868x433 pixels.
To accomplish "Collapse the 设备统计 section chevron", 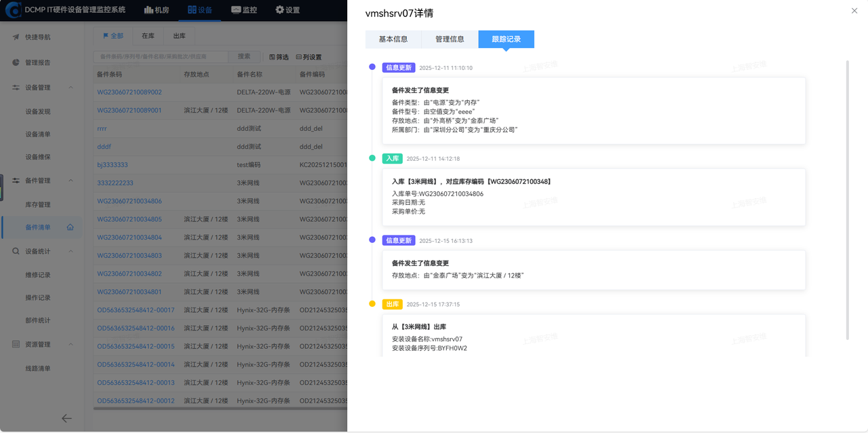I will tap(71, 251).
